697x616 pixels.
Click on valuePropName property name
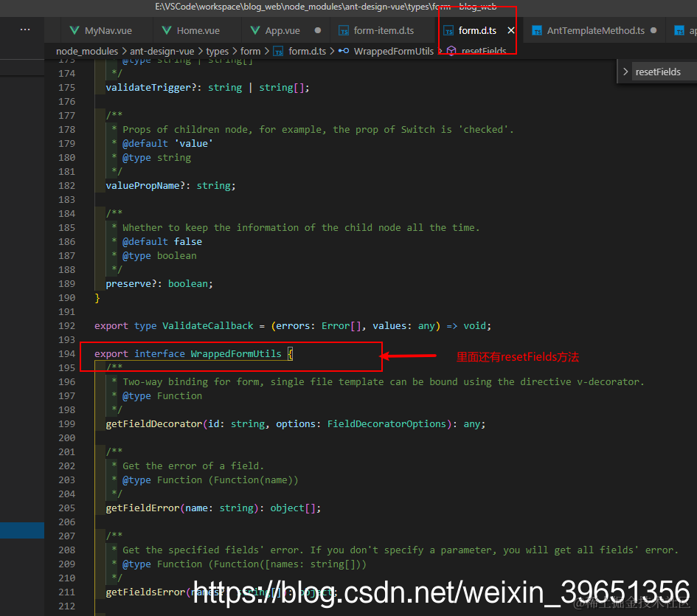142,185
